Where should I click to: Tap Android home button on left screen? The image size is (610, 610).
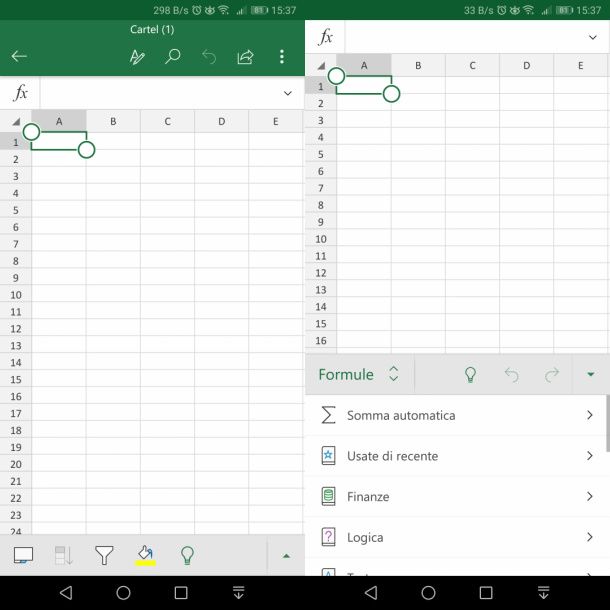(123, 592)
